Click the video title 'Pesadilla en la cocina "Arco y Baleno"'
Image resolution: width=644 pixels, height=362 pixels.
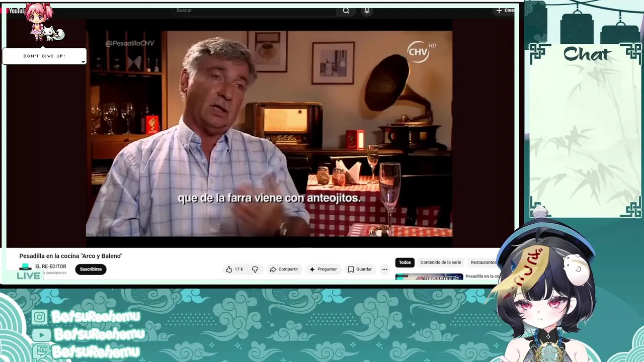coord(71,256)
